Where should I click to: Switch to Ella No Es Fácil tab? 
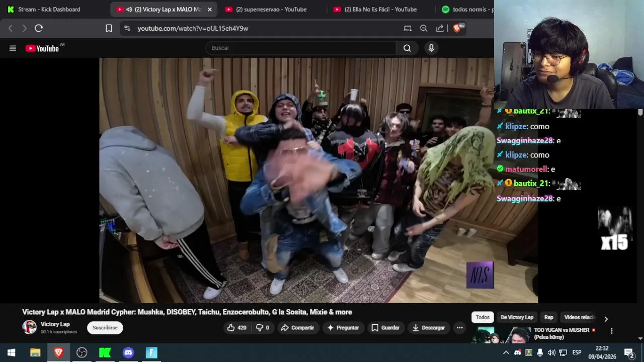pos(380,10)
